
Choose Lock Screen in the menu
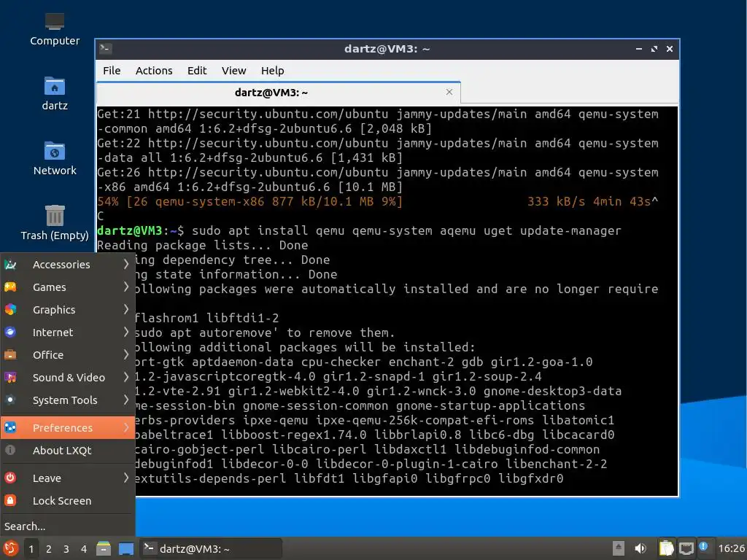click(x=67, y=500)
